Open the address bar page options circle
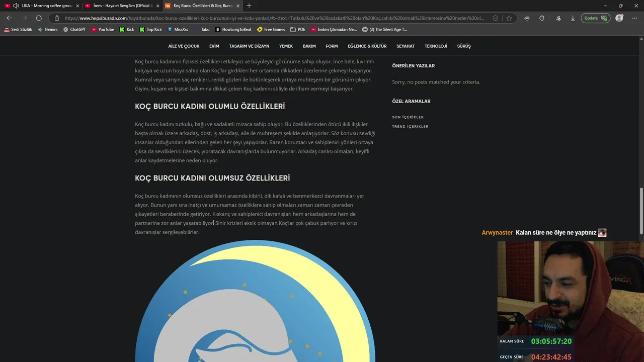The height and width of the screenshot is (362, 644). click(x=496, y=18)
